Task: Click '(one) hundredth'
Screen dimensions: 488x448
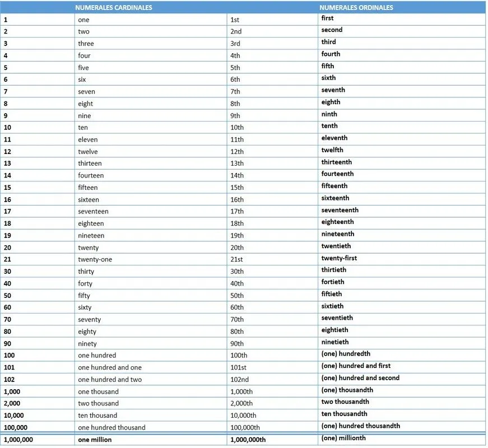Action: [346, 354]
